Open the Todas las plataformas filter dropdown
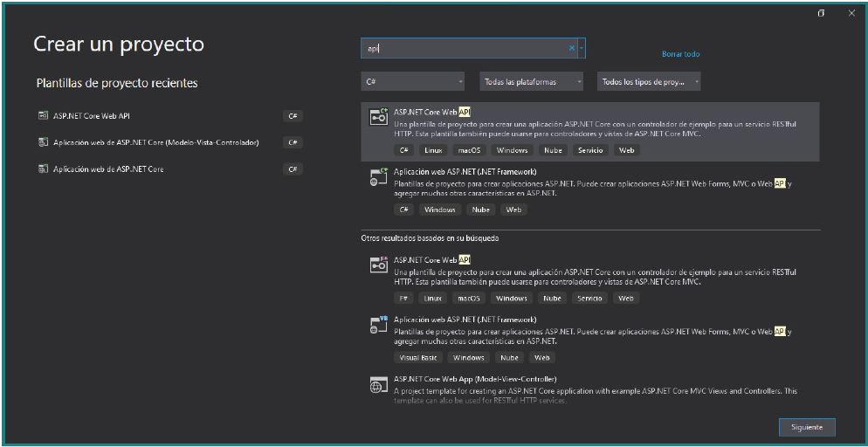The height and width of the screenshot is (447, 868). tap(532, 82)
